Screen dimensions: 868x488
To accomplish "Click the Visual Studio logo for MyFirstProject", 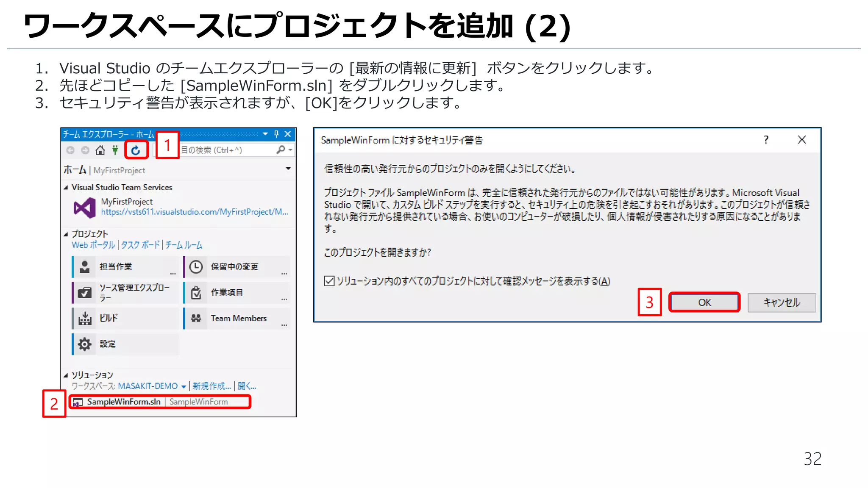I will 84,208.
